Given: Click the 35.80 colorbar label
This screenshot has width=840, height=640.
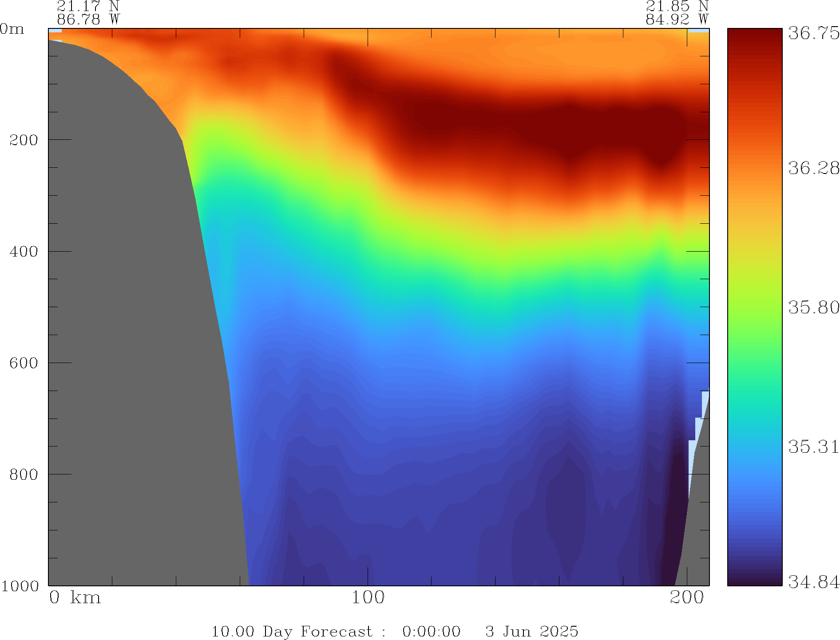Looking at the screenshot, I should point(813,307).
